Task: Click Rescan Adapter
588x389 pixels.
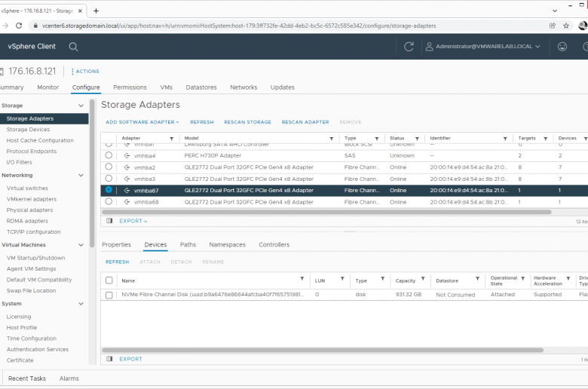Action: tap(305, 122)
